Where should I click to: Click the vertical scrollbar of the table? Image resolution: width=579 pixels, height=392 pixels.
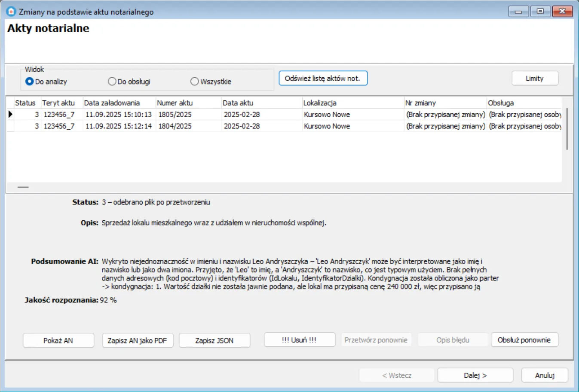[x=567, y=129]
